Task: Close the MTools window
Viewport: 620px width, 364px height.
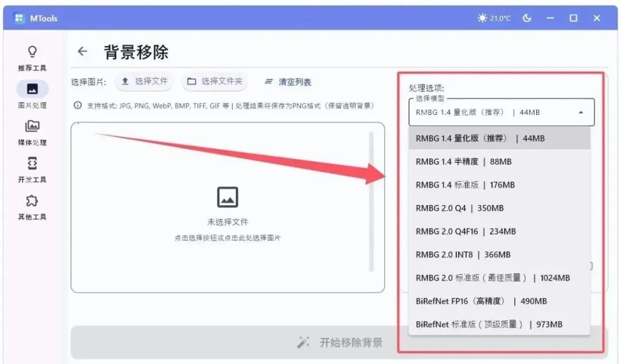Action: (x=596, y=18)
